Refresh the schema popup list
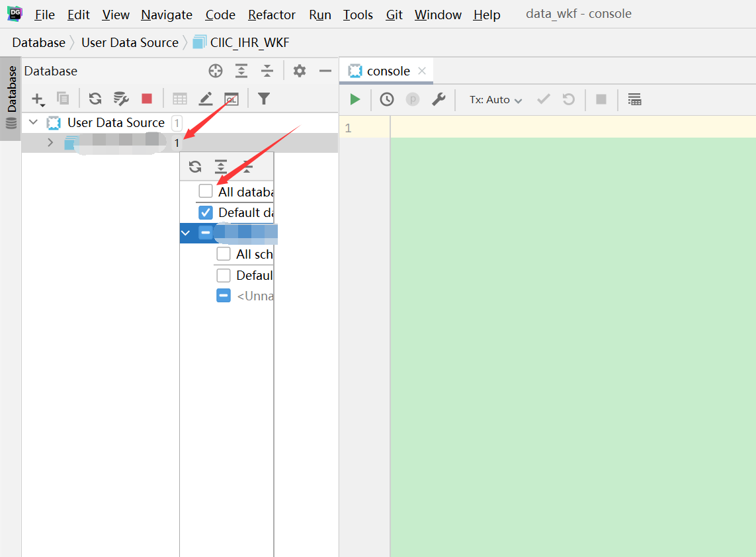 (x=195, y=167)
